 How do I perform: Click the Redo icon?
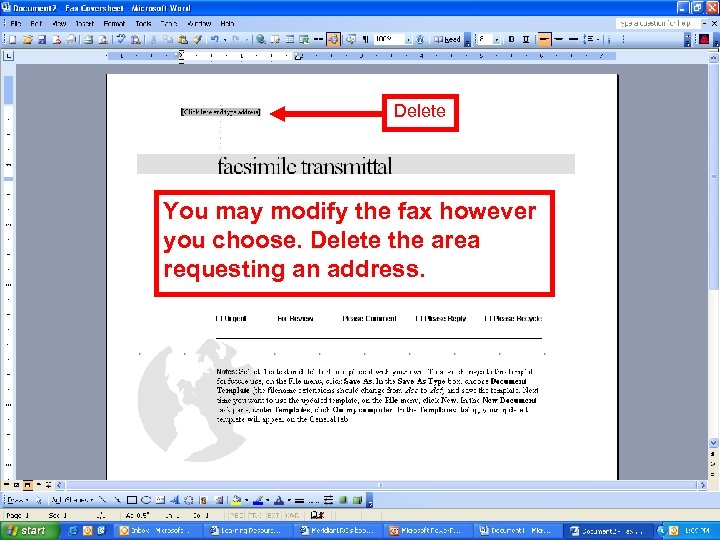pos(236,40)
